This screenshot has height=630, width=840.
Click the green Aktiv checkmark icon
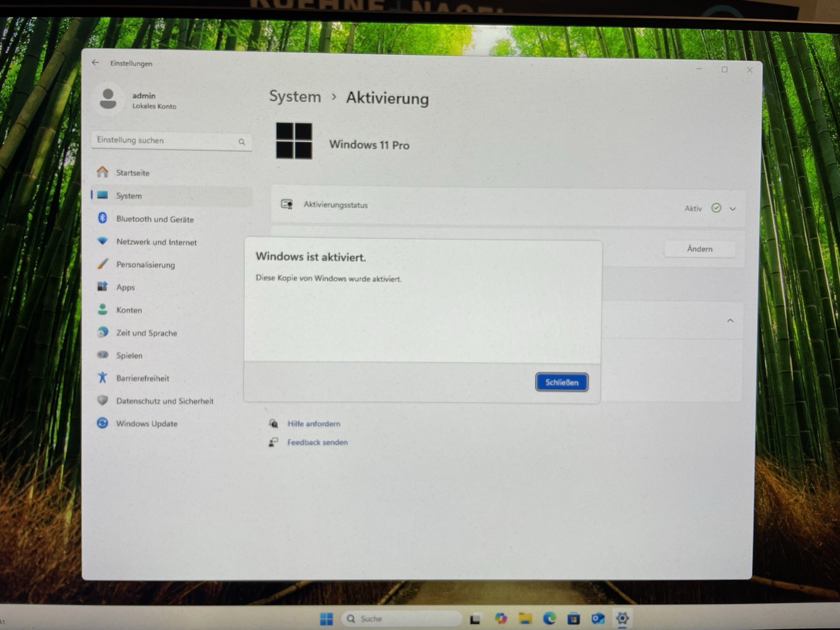pos(716,208)
